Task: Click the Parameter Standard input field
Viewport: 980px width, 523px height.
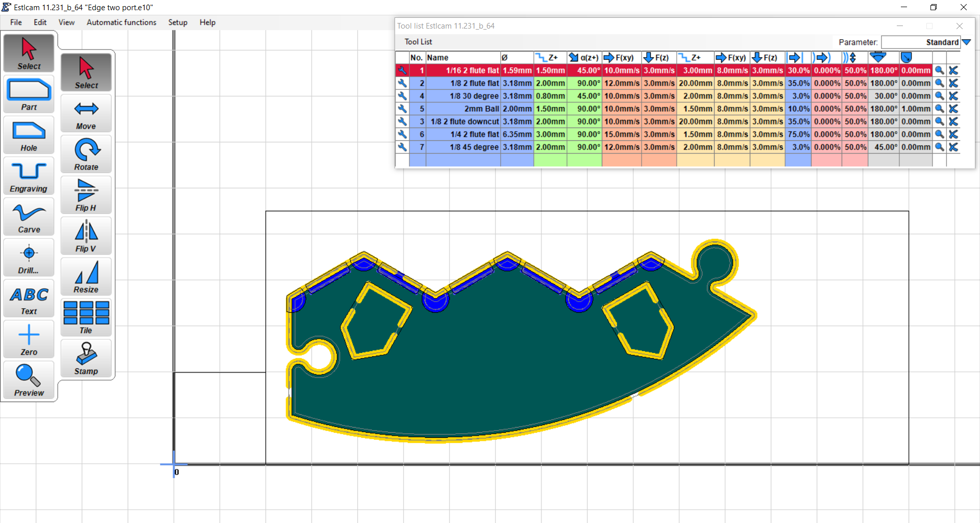Action: (x=921, y=42)
